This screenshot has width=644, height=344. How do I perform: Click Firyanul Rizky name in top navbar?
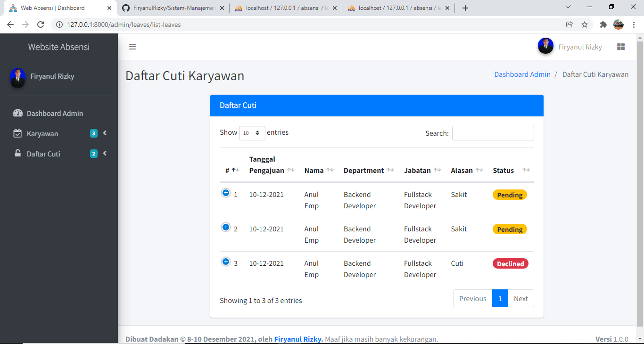pyautogui.click(x=580, y=47)
